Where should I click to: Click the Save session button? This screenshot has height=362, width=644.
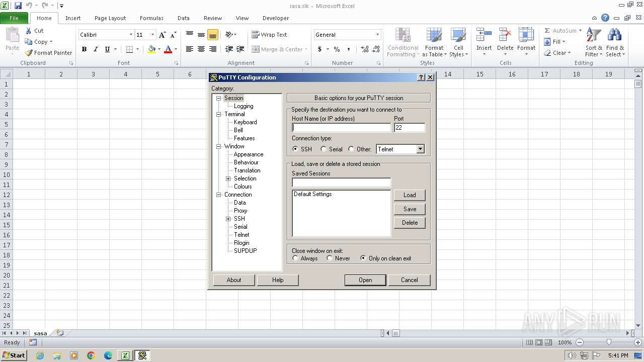[x=410, y=209]
